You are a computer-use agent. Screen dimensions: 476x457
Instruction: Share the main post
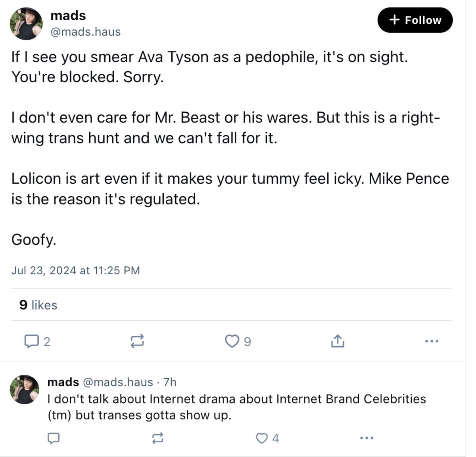click(338, 341)
